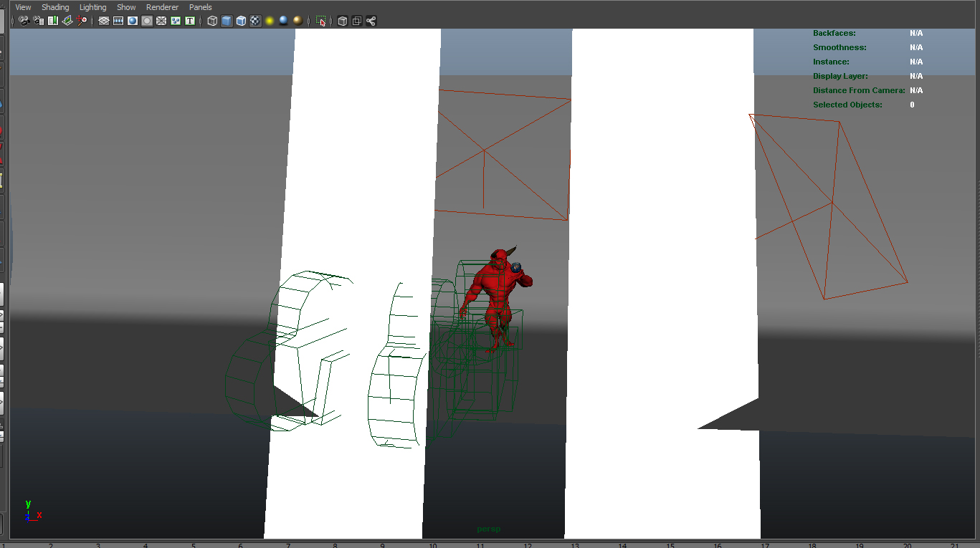Toggle the Safe Title 'T' icon

pos(190,21)
